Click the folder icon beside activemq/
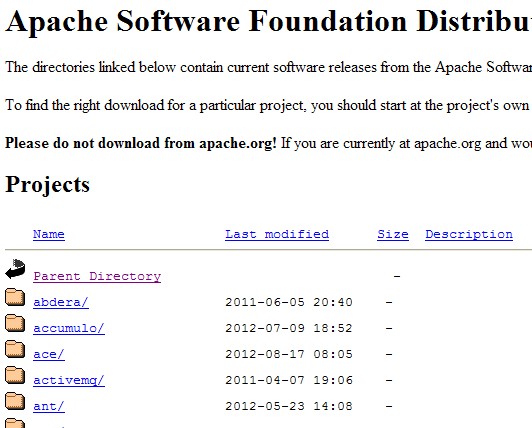Image resolution: width=532 pixels, height=428 pixels. coord(15,375)
